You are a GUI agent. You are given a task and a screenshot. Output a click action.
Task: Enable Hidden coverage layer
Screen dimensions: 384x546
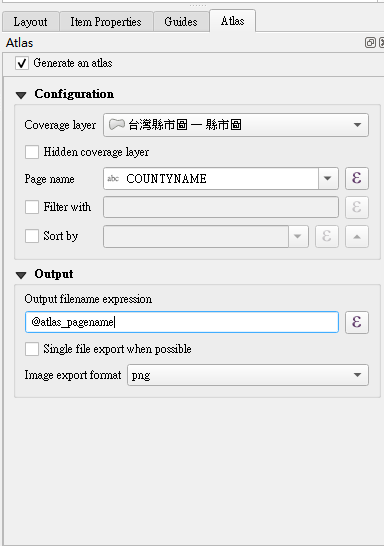point(32,152)
